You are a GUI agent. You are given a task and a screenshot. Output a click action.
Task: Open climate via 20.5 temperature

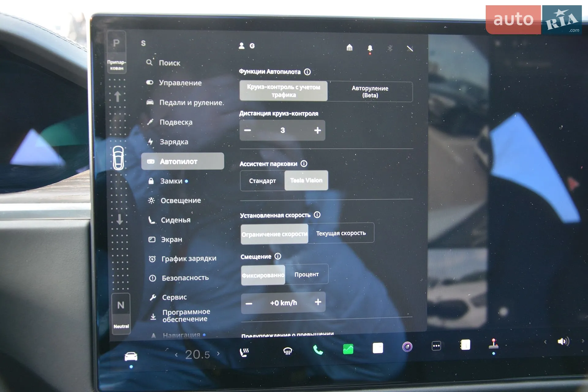[x=198, y=354]
